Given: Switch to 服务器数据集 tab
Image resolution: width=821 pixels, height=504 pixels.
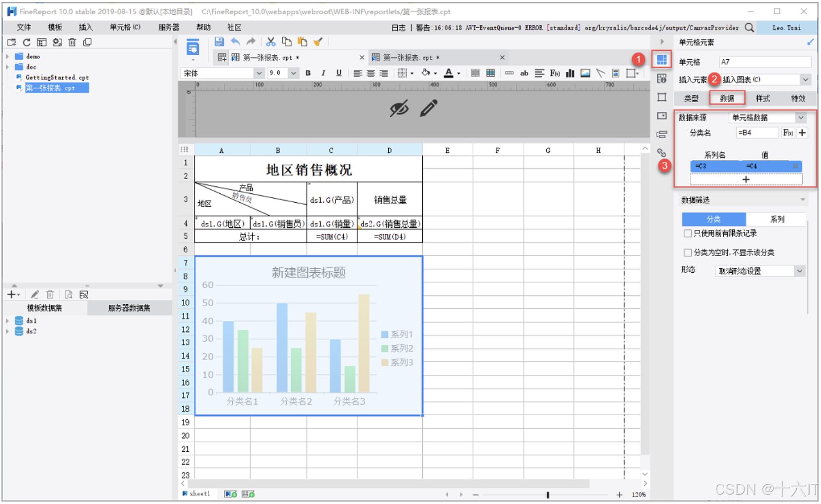Looking at the screenshot, I should click(x=129, y=308).
